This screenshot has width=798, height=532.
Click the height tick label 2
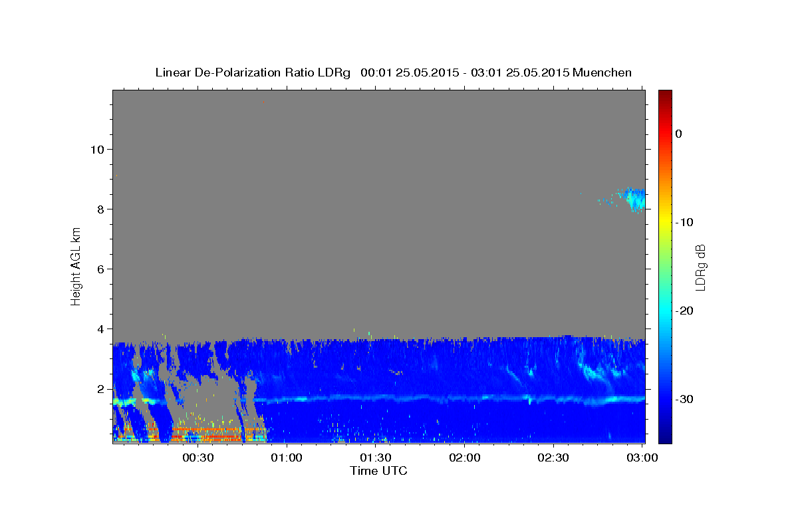[99, 388]
